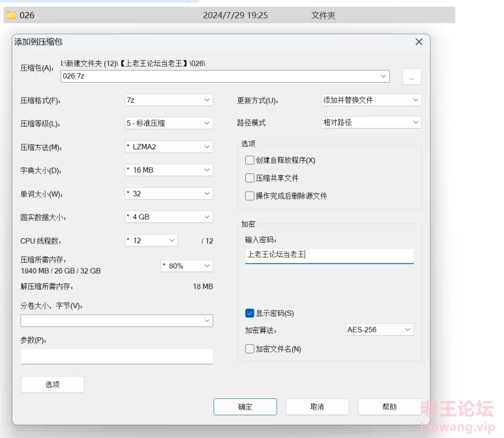The width and height of the screenshot is (504, 438).
Task: Open the CPU 线程数 dropdown showing 12
Action: [x=151, y=241]
